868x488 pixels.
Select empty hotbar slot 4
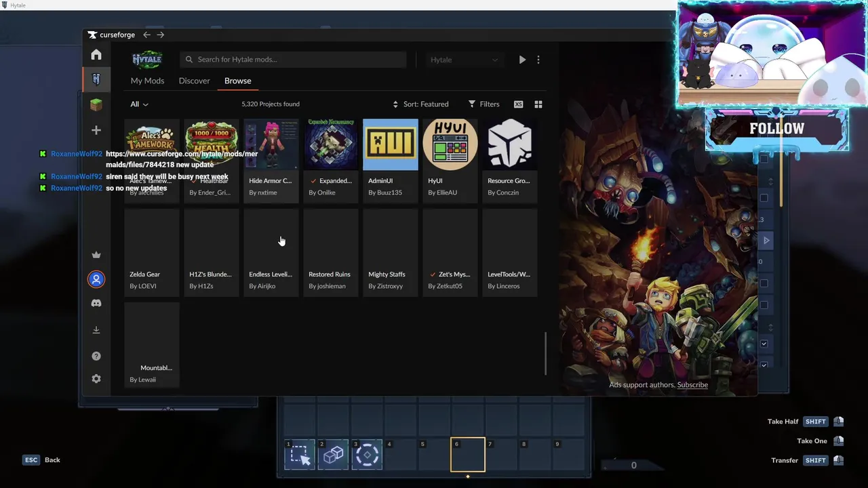400,454
